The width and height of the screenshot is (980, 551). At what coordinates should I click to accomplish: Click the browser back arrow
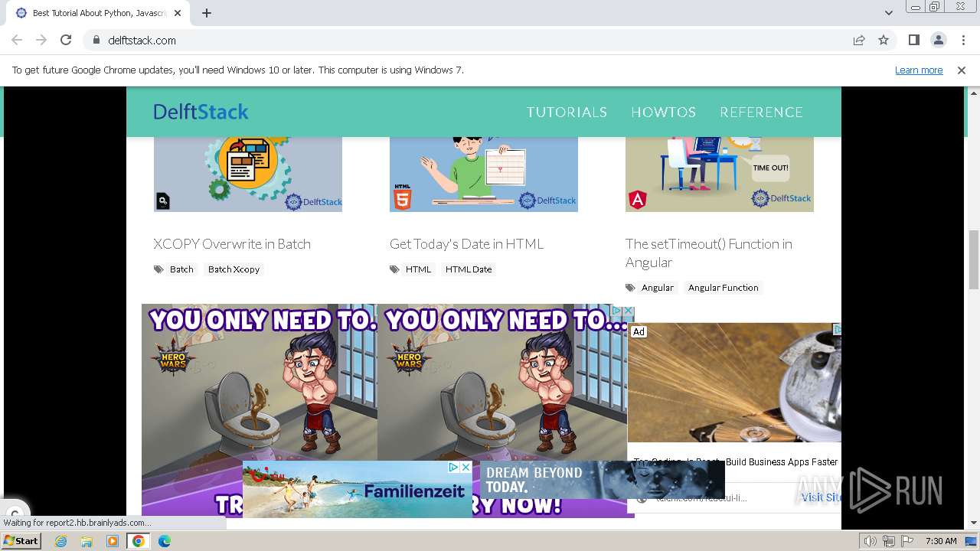click(x=17, y=40)
